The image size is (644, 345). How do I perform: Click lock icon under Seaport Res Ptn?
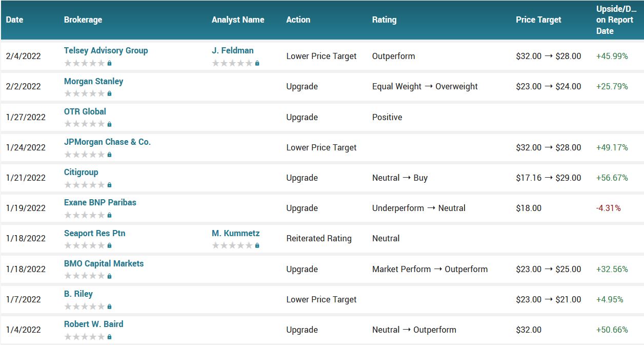tap(109, 245)
